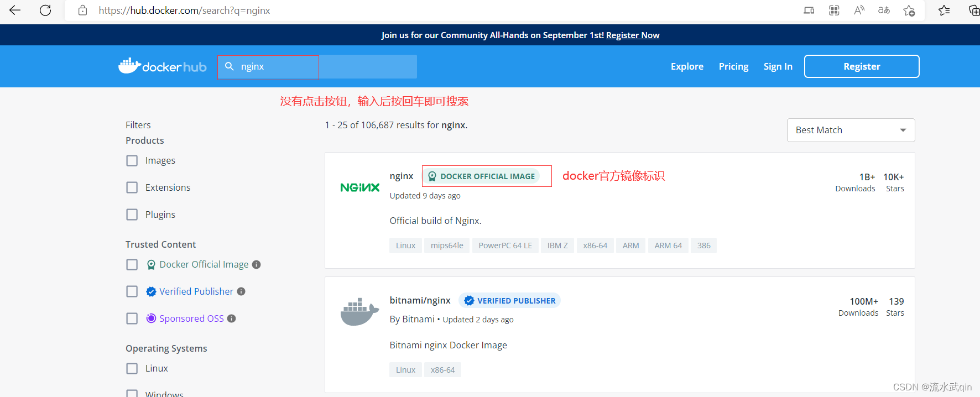Click the mips64le architecture tag
980x397 pixels.
click(x=447, y=245)
